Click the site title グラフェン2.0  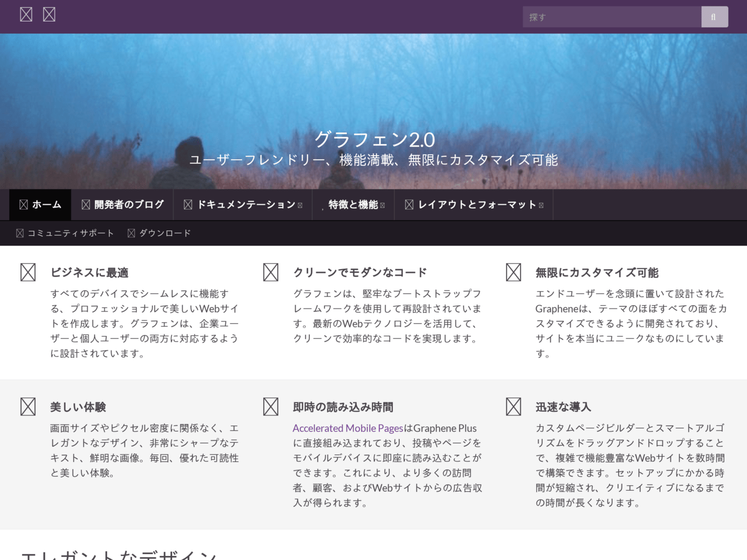[374, 139]
